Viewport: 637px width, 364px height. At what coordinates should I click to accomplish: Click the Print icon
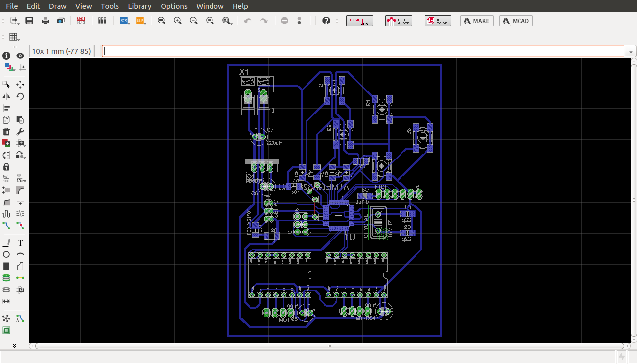[x=46, y=21]
